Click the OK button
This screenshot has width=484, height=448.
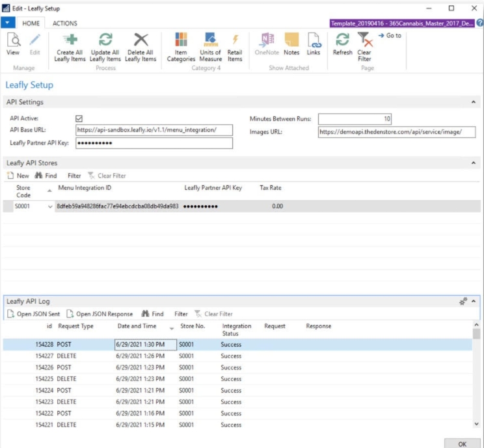462,443
